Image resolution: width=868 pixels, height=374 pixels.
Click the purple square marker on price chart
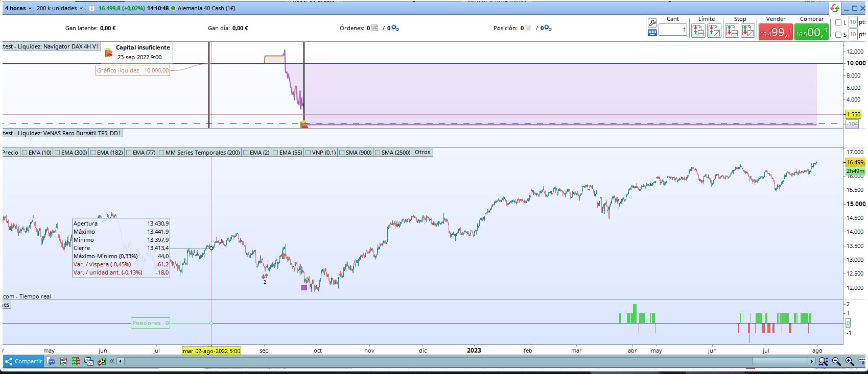(304, 287)
